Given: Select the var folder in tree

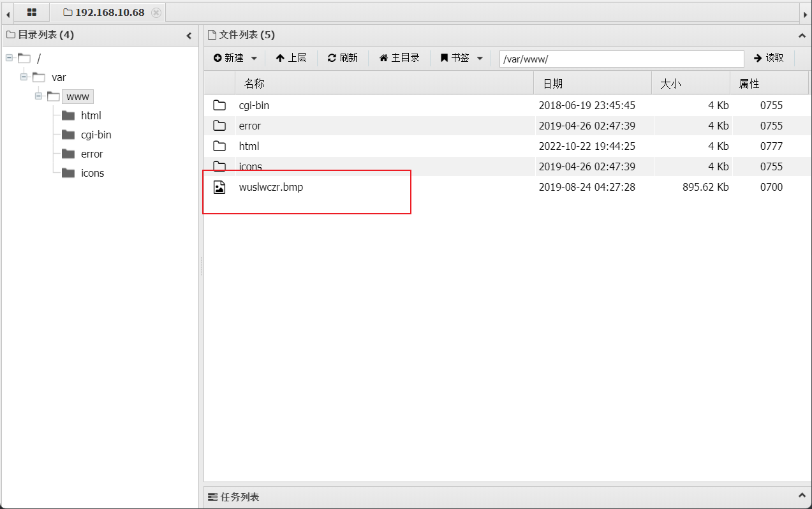Looking at the screenshot, I should [x=59, y=77].
